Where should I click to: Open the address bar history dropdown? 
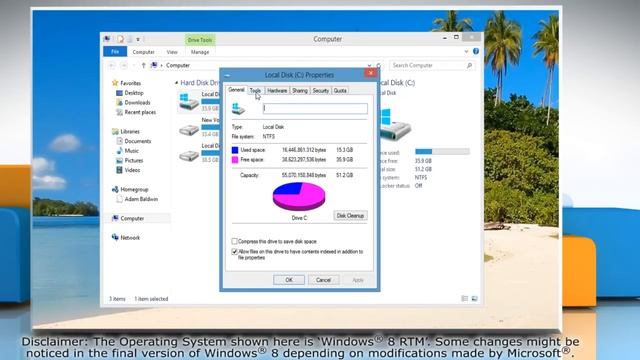point(369,65)
